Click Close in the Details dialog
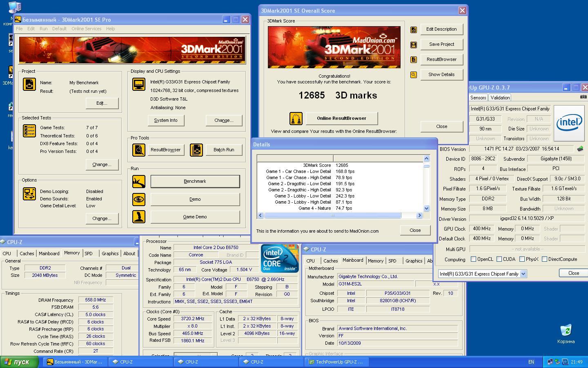This screenshot has height=368, width=588. (415, 230)
